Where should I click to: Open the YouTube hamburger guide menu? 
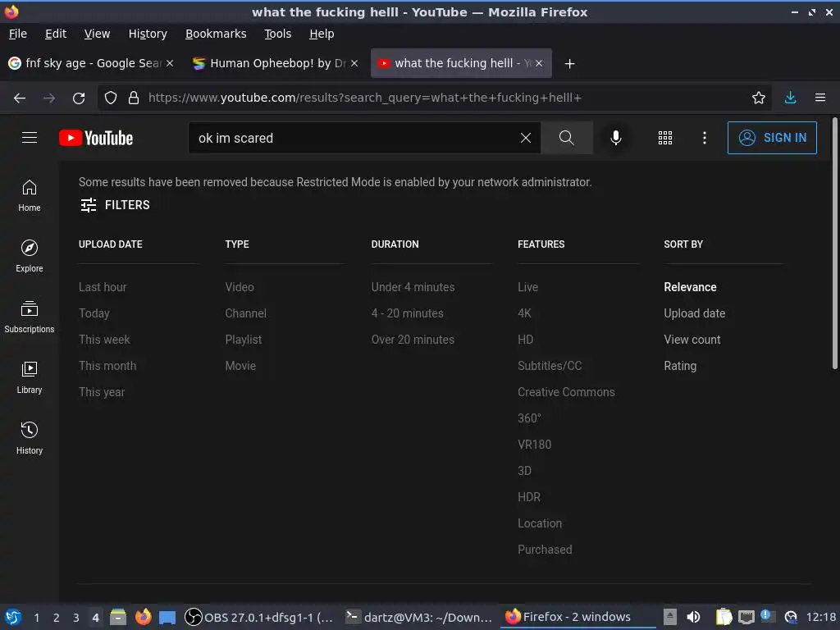point(30,138)
